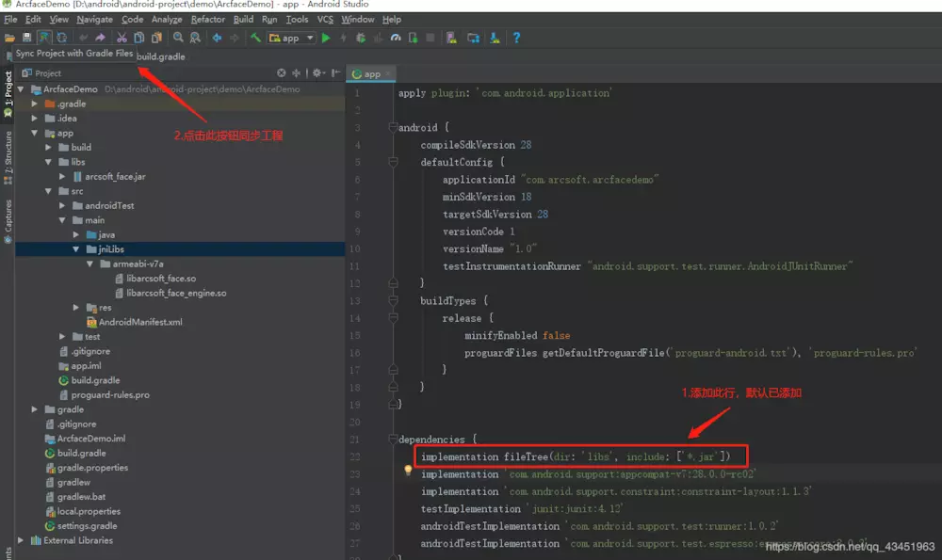Click the Replace search icon
942x560 pixels.
click(195, 38)
